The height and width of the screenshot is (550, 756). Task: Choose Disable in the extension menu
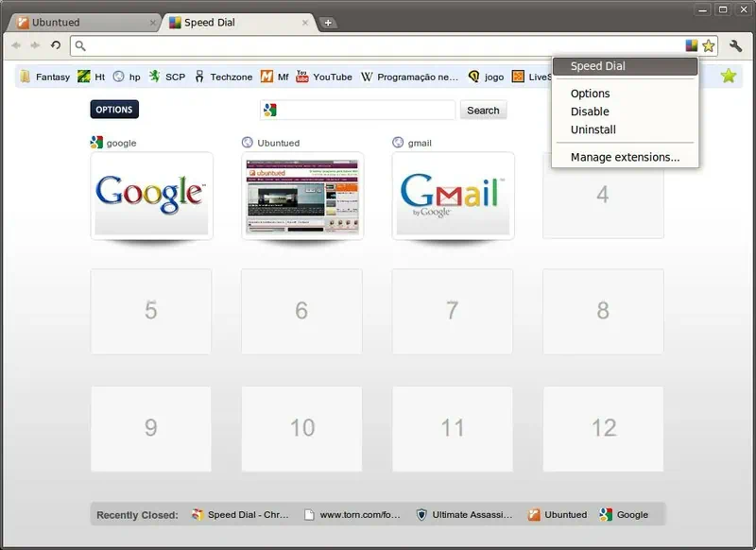pos(625,112)
